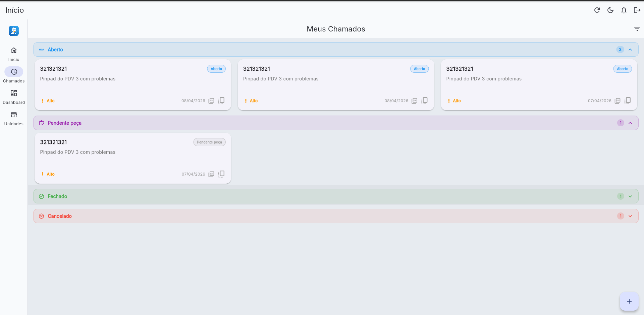This screenshot has width=644, height=315.
Task: Expand the Cancelado section
Action: coord(630,216)
